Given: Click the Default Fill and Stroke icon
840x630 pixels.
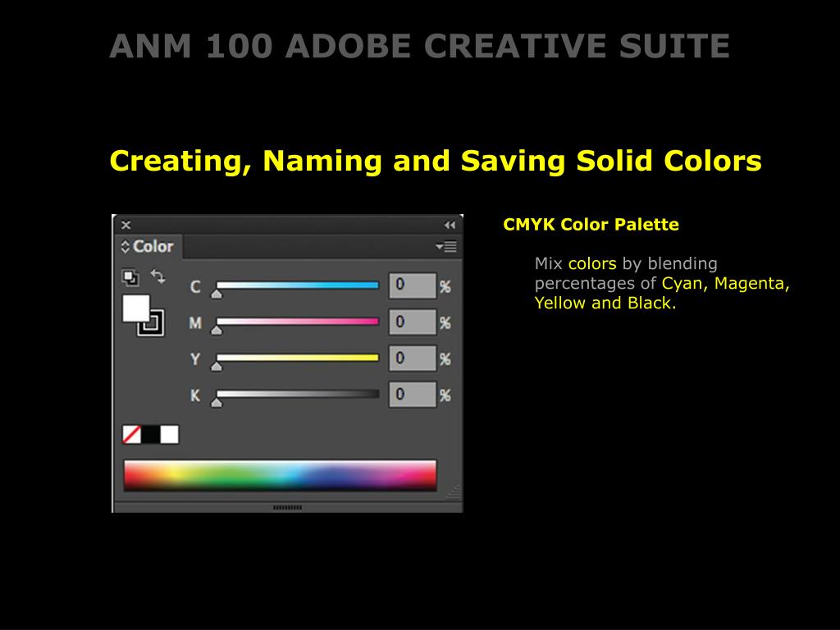Looking at the screenshot, I should coord(130,277).
